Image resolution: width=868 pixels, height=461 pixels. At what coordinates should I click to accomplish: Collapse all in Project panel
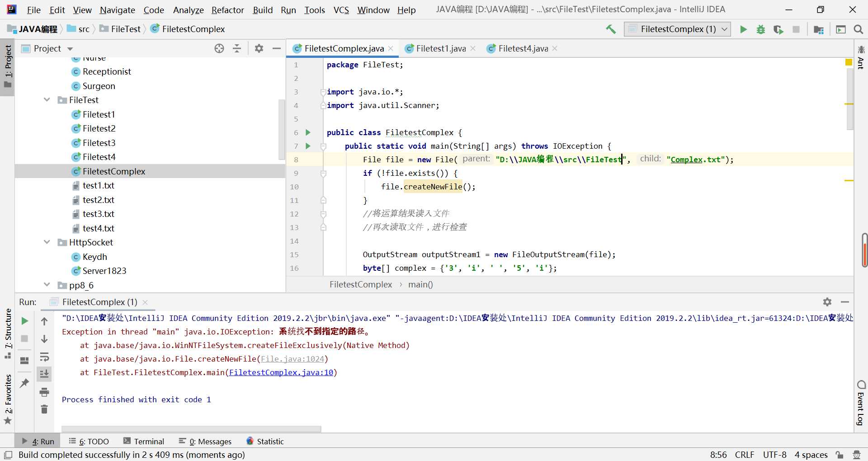237,48
